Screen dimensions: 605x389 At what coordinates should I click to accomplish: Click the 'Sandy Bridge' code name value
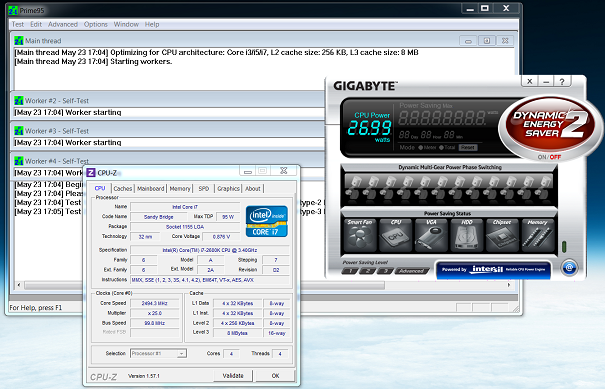tap(159, 217)
